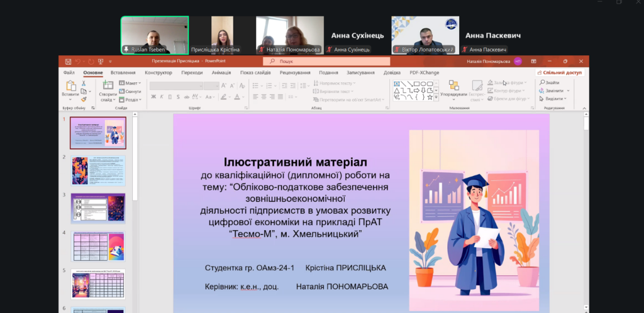Toggle strikethrough text formatting
The image size is (644, 313).
click(187, 97)
